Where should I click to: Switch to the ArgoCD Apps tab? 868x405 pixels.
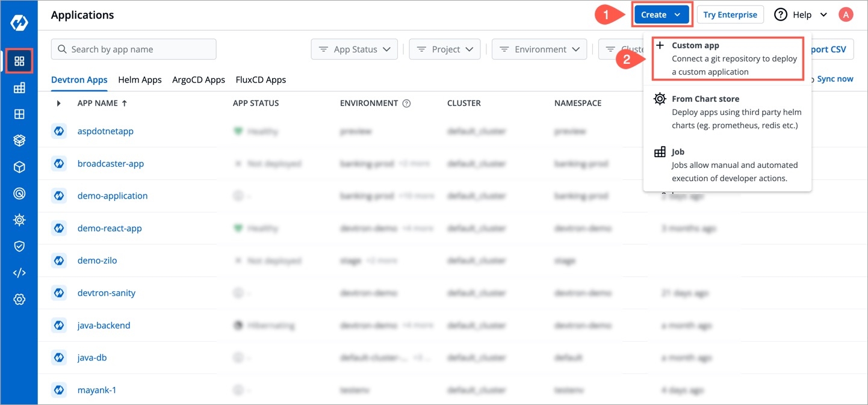tap(199, 79)
